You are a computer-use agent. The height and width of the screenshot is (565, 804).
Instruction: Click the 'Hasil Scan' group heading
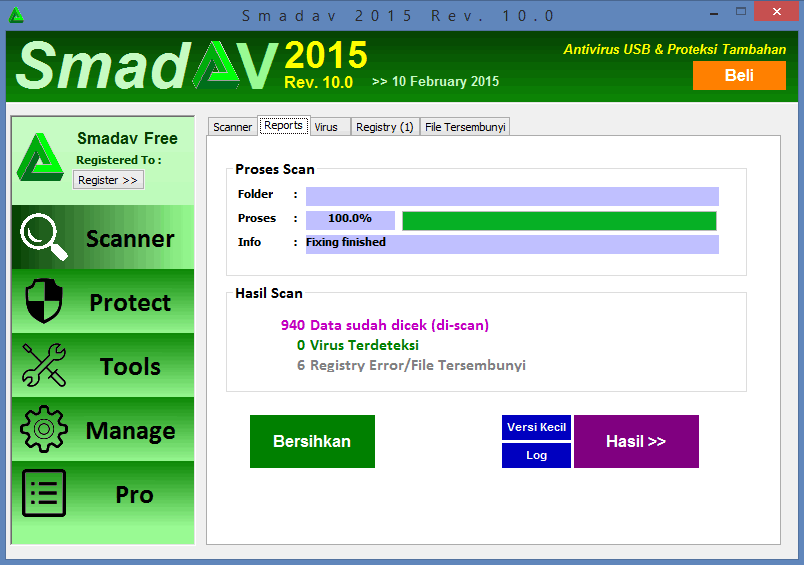[x=269, y=293]
